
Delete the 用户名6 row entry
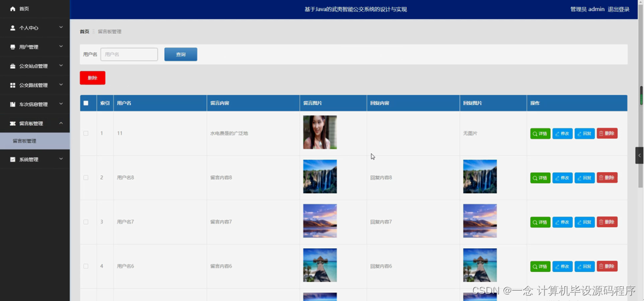click(607, 266)
